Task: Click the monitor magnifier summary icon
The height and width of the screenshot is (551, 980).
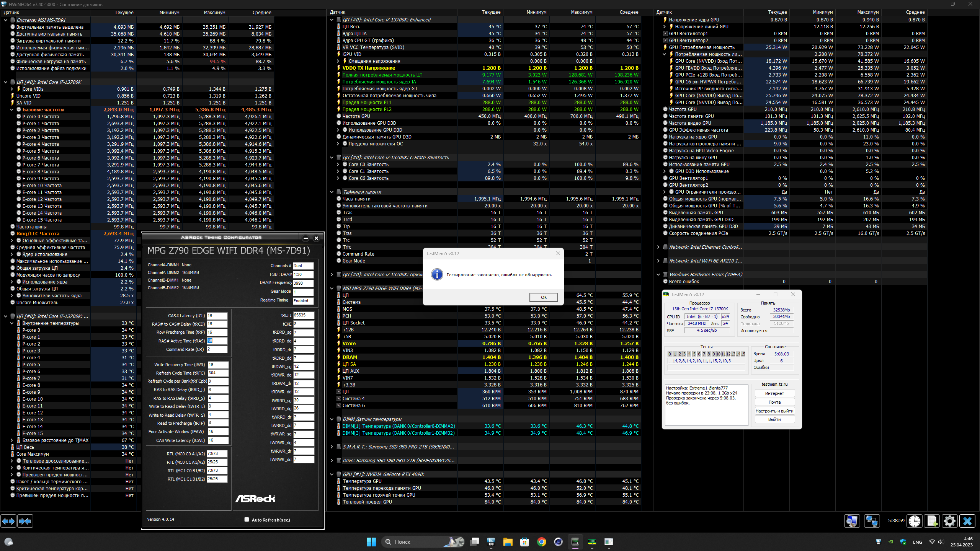Action: coord(852,521)
